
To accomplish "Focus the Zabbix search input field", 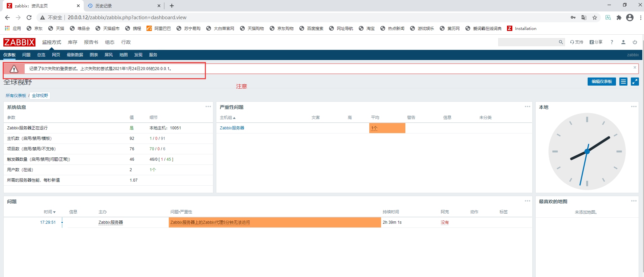I will pos(528,42).
